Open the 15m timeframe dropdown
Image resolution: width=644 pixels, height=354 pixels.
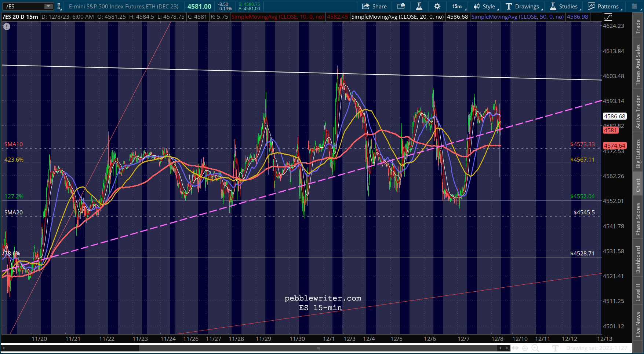tap(459, 6)
